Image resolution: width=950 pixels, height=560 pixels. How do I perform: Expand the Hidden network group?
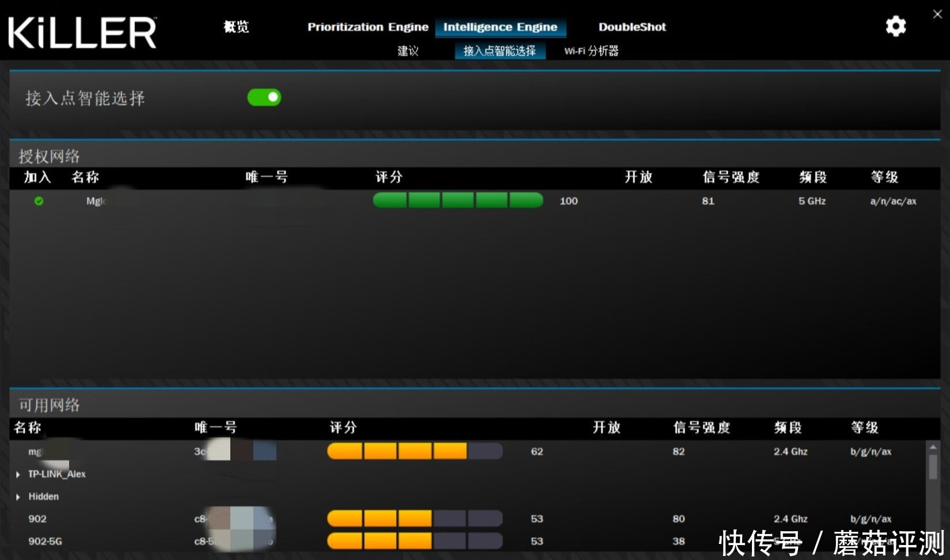[18, 497]
